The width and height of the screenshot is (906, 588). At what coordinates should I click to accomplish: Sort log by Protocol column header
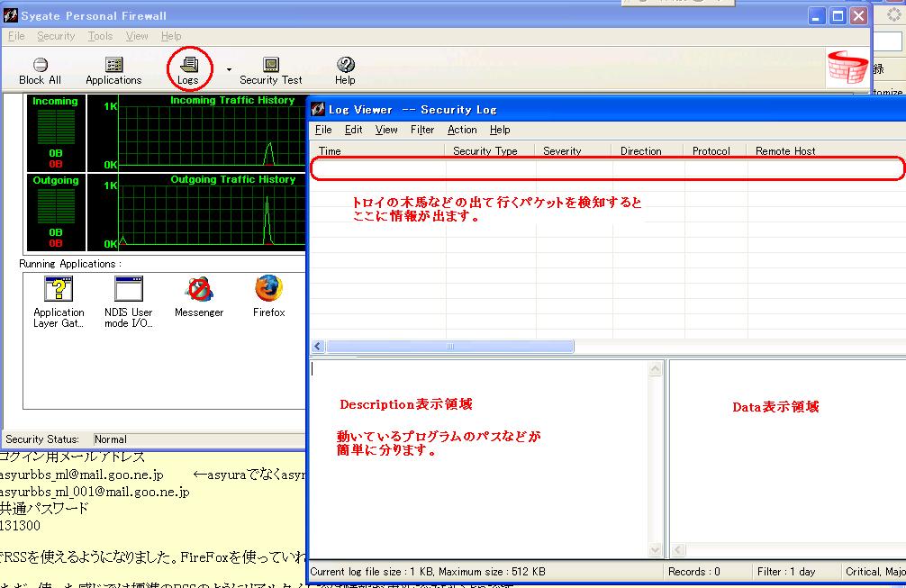click(715, 150)
